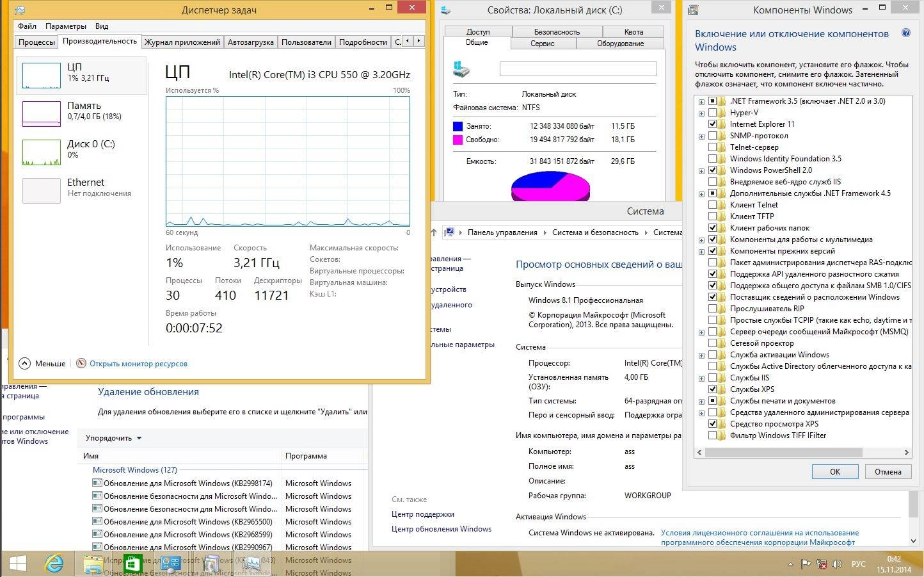Open the Безопасность tab in disk properties
Screen dimensions: 924x577
coord(557,31)
